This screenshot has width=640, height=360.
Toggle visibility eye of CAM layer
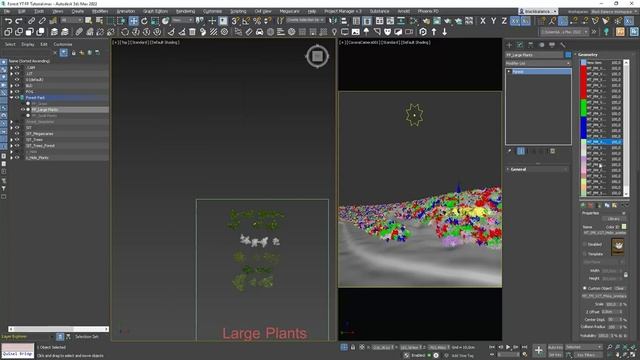pos(17,68)
